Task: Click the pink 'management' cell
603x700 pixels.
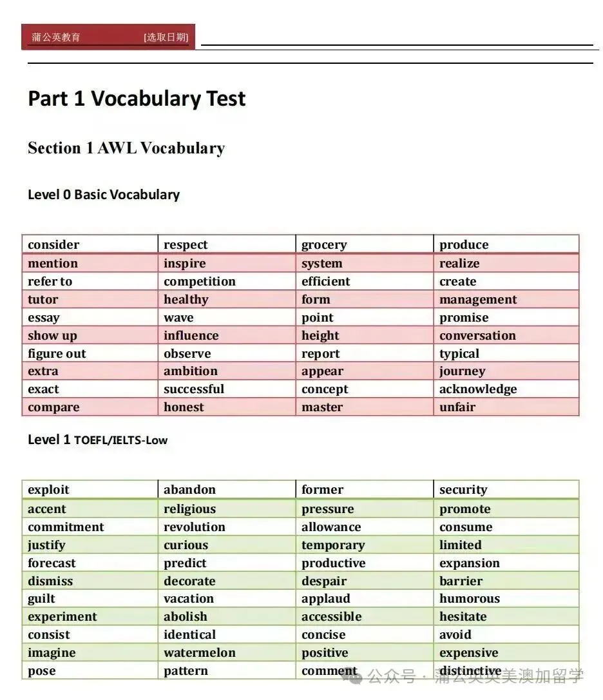Action: (506, 299)
